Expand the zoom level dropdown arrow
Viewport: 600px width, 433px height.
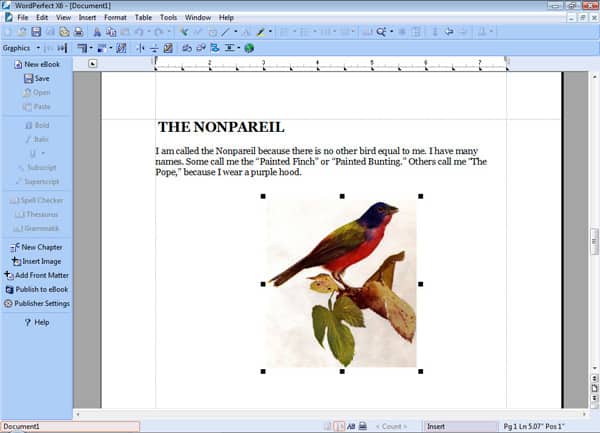click(x=392, y=32)
